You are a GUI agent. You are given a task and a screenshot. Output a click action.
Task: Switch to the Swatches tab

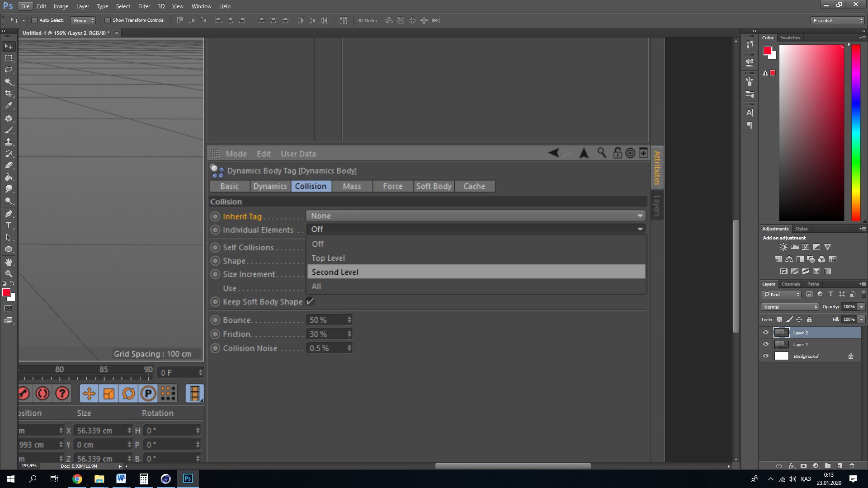[790, 38]
